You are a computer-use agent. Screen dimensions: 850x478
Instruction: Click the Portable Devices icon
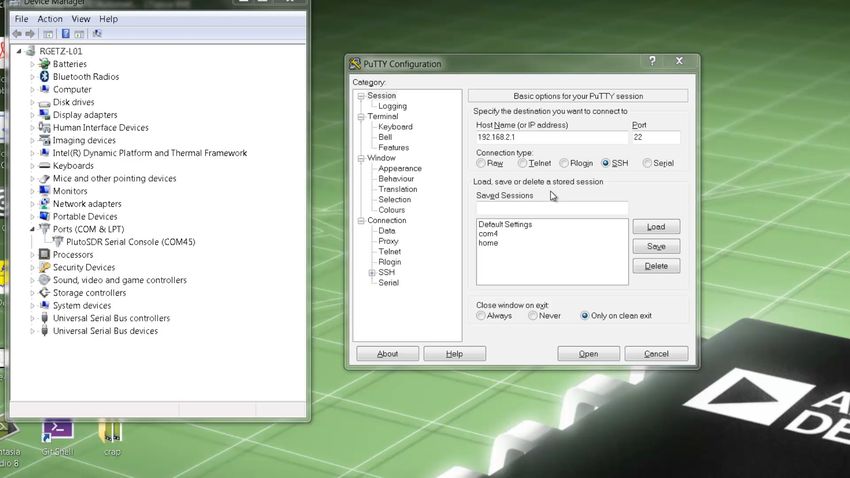[x=44, y=216]
